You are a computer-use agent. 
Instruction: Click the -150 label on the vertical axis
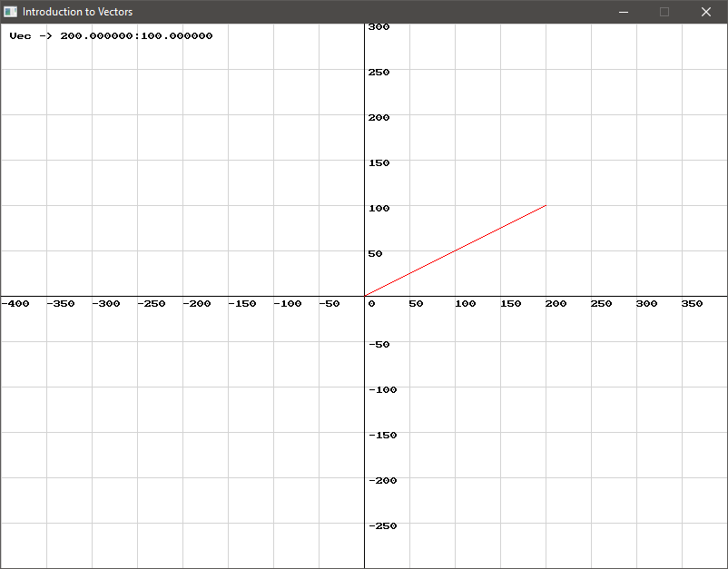click(x=382, y=436)
